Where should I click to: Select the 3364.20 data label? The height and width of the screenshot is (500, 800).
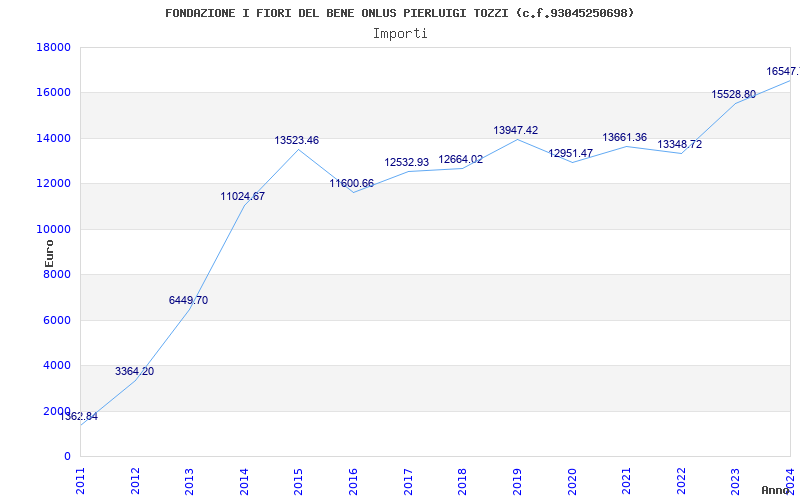(x=134, y=371)
